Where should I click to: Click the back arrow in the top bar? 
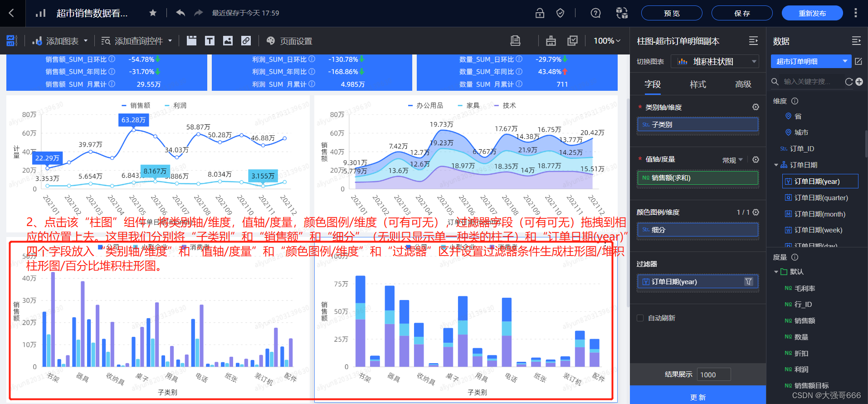tap(11, 13)
